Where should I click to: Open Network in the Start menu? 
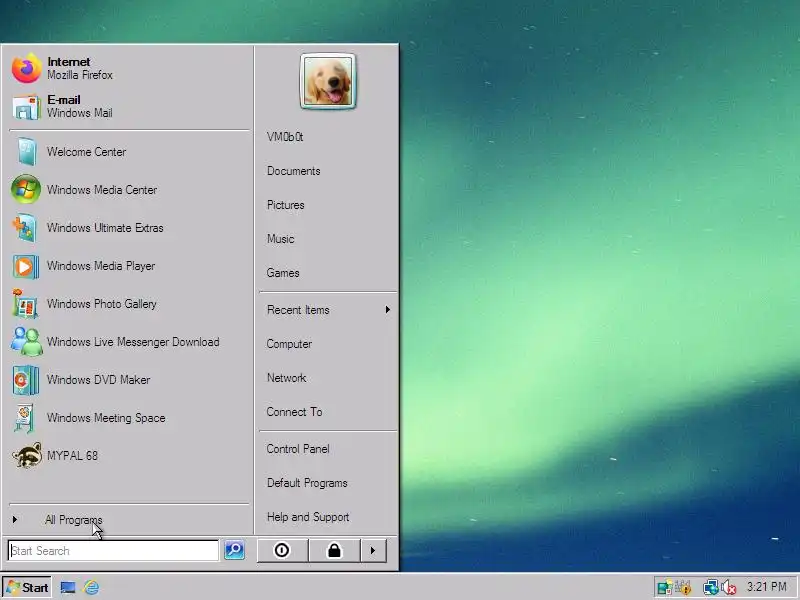pyautogui.click(x=286, y=378)
